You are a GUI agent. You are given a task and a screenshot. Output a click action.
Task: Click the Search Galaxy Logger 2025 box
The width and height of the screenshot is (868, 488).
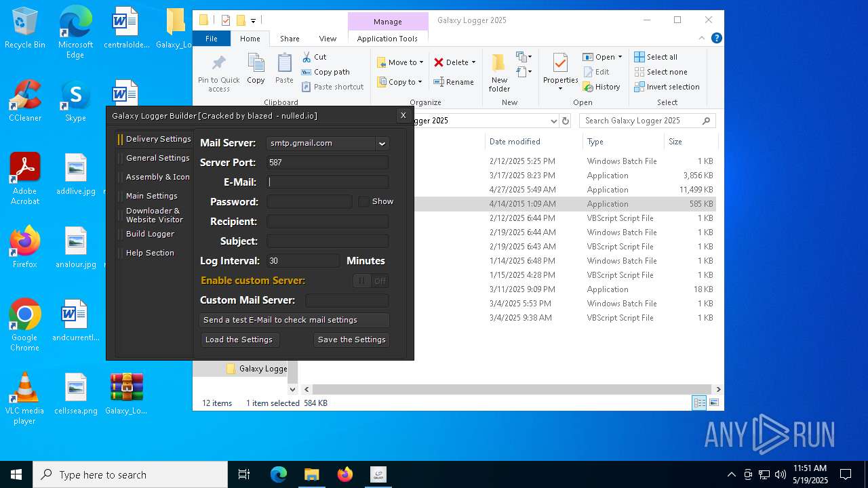[647, 121]
